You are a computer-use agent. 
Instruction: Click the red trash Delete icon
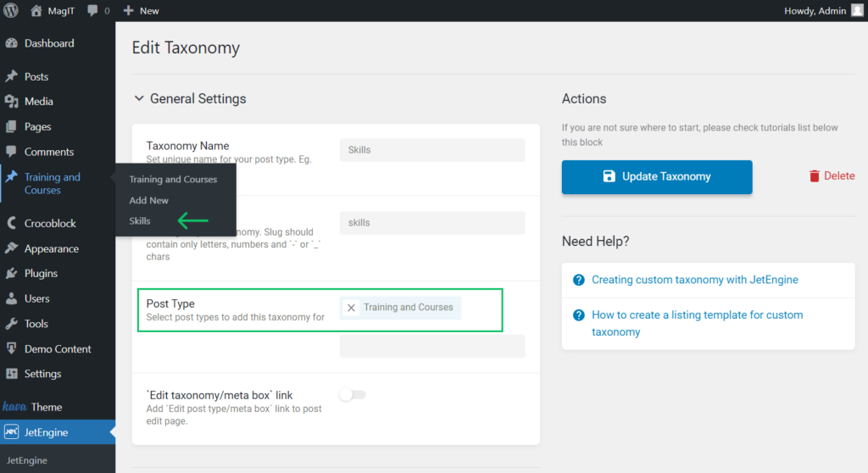pos(815,176)
